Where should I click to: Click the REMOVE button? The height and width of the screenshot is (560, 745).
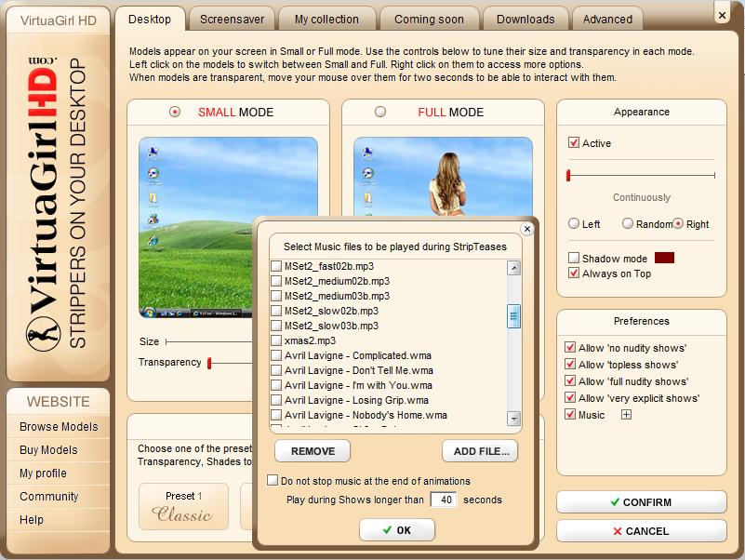point(313,451)
